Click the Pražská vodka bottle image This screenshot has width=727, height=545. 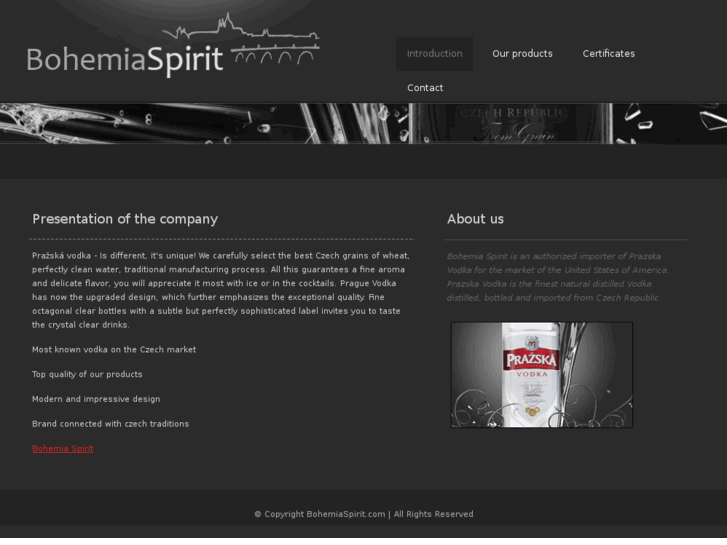click(542, 375)
